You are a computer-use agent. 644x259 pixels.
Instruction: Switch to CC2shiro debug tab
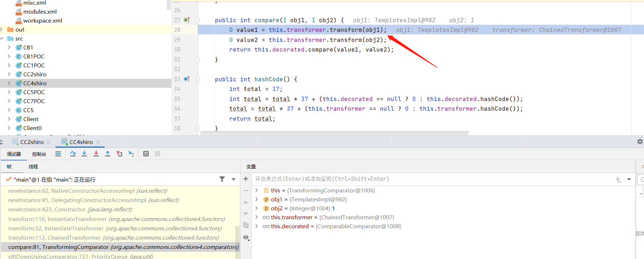tap(32, 142)
